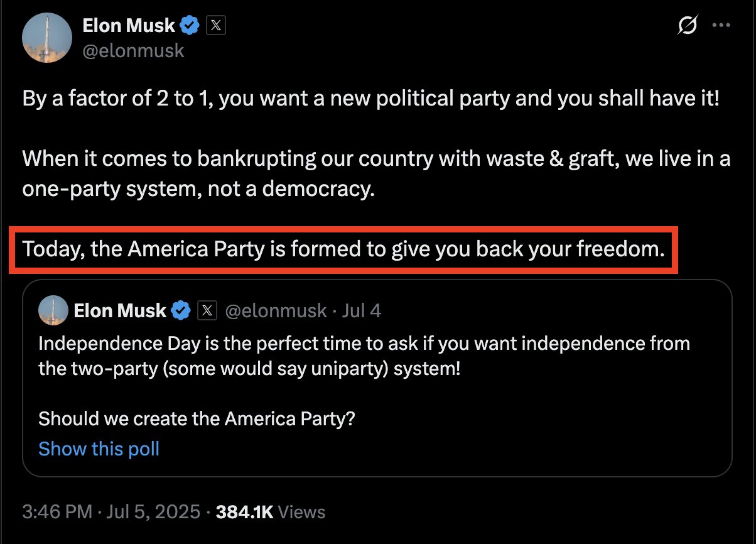
Task: Click the @elonmusk handle under the author name
Action: (x=133, y=50)
